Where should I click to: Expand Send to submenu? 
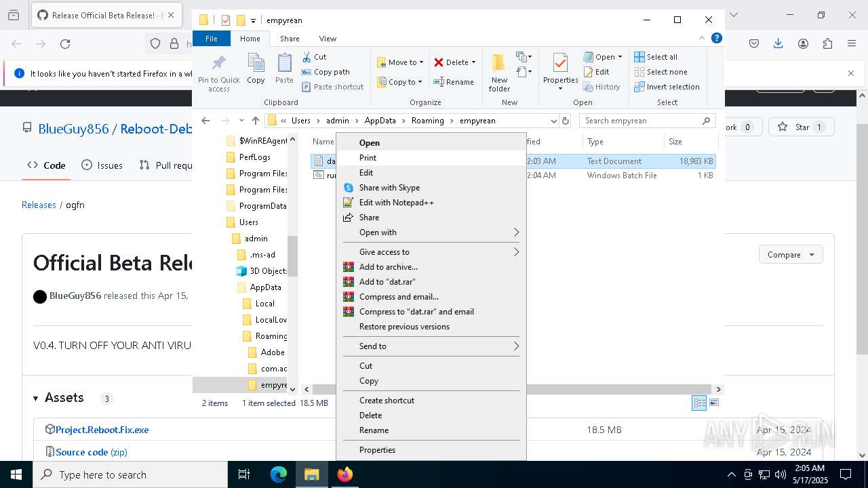[431, 346]
